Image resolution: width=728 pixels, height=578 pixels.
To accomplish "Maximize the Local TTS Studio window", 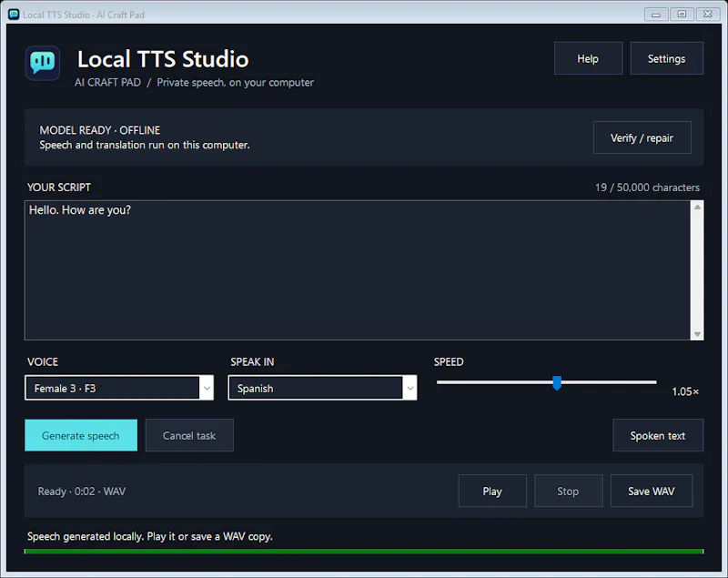I will point(682,15).
